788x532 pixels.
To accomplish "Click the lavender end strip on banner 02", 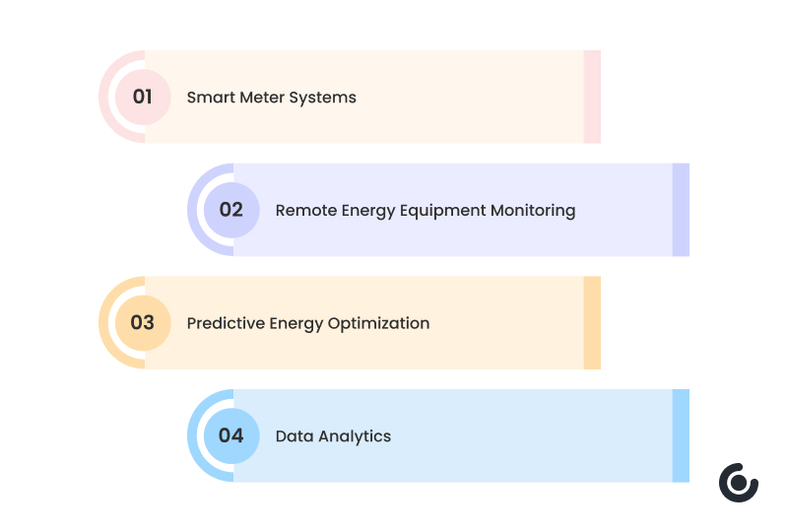I will tap(681, 210).
